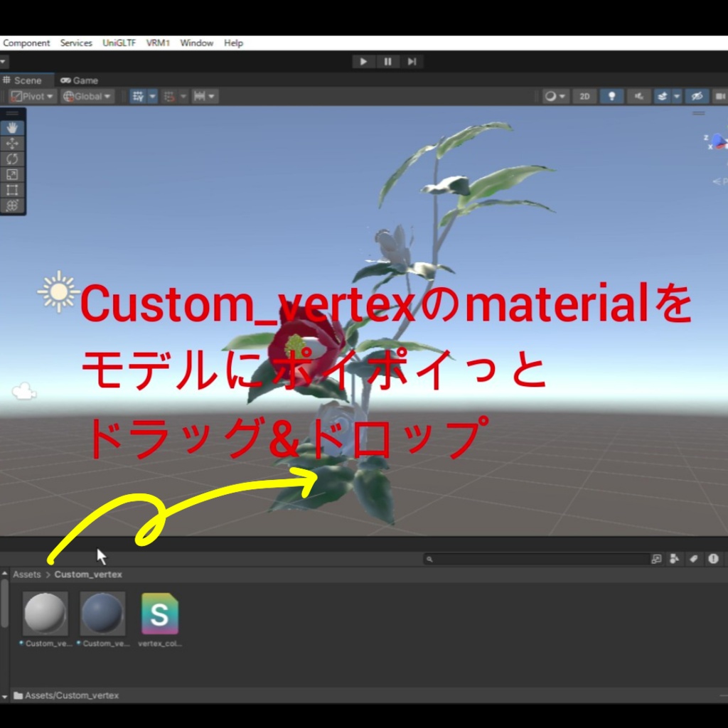The width and height of the screenshot is (728, 728).
Task: Open grid snapping options dropdown arrow
Action: coord(152,96)
